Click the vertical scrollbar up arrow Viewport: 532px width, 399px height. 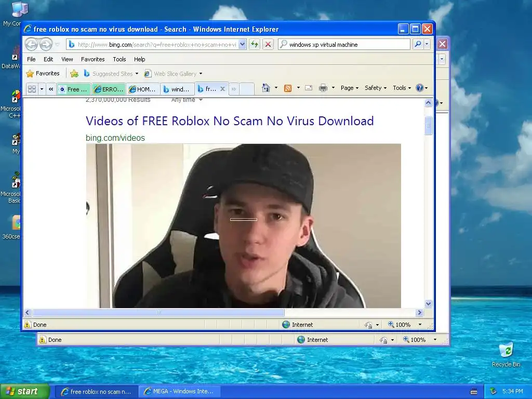point(428,102)
